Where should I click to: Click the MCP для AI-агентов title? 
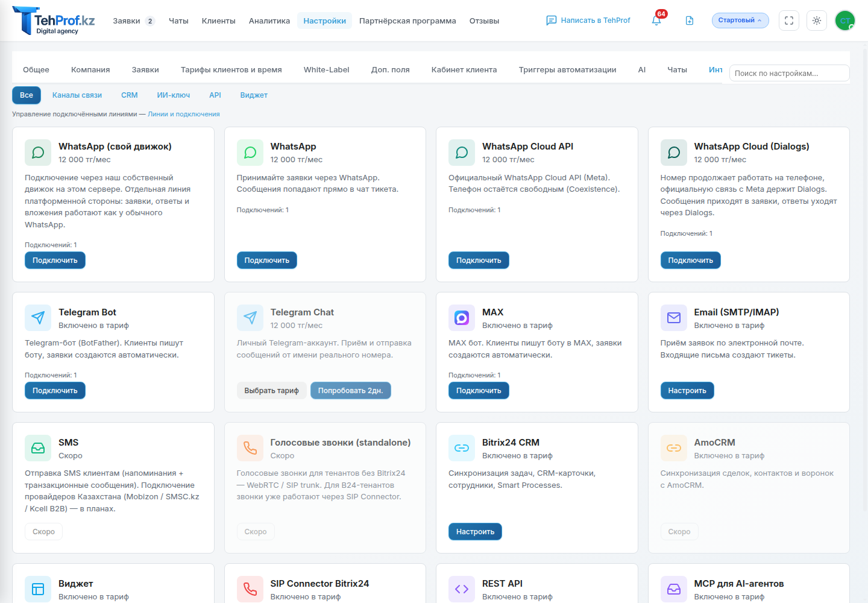click(739, 584)
